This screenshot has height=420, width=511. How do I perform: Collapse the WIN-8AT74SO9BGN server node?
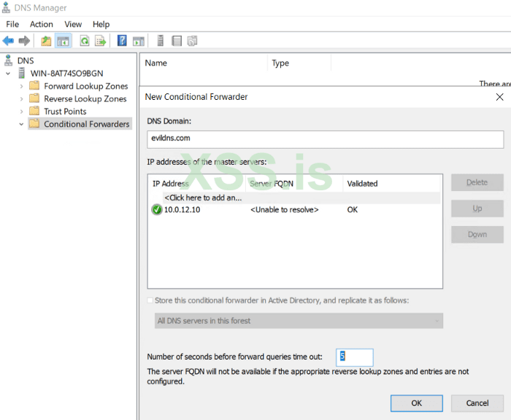coord(8,74)
